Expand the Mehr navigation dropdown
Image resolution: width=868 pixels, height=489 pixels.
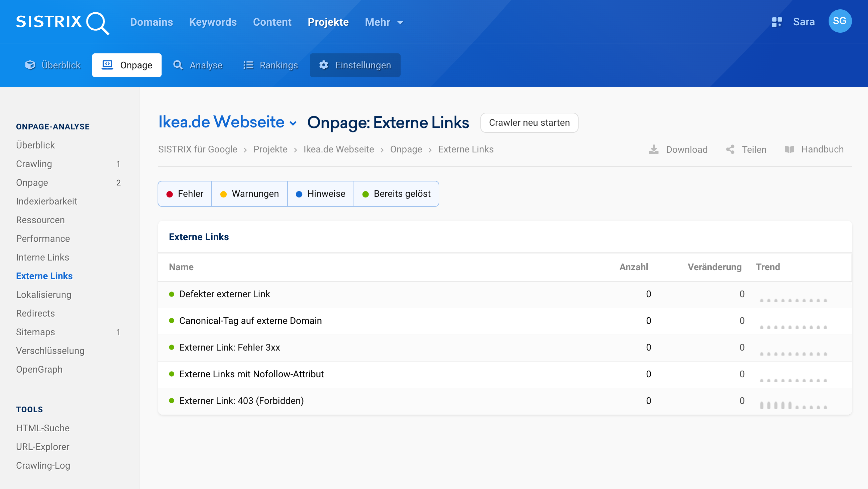pos(384,22)
